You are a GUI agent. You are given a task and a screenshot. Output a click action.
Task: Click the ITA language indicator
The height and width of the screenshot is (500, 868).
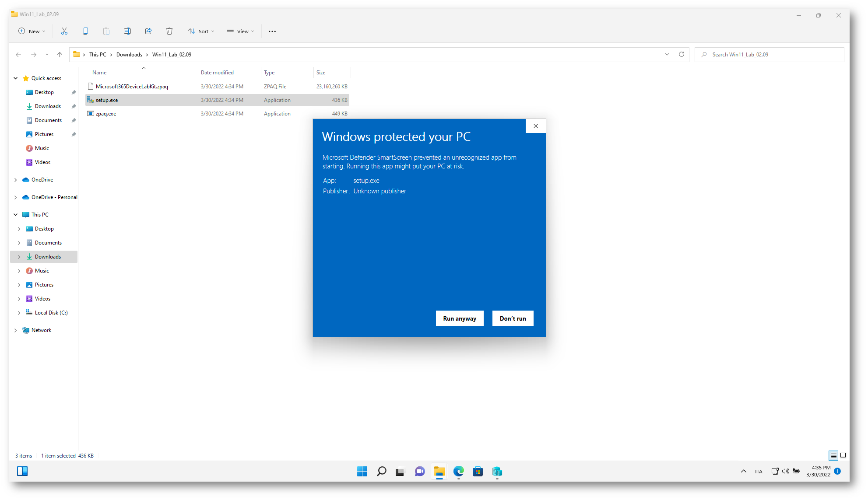759,472
